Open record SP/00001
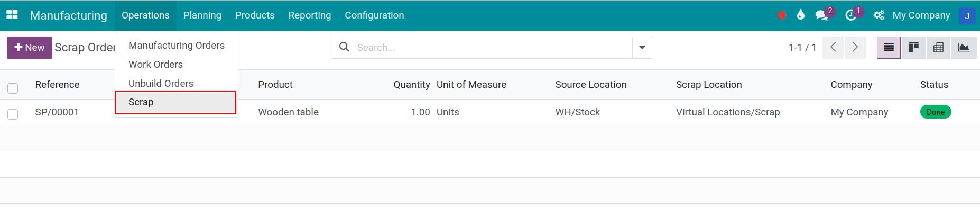The height and width of the screenshot is (207, 980). 57,112
